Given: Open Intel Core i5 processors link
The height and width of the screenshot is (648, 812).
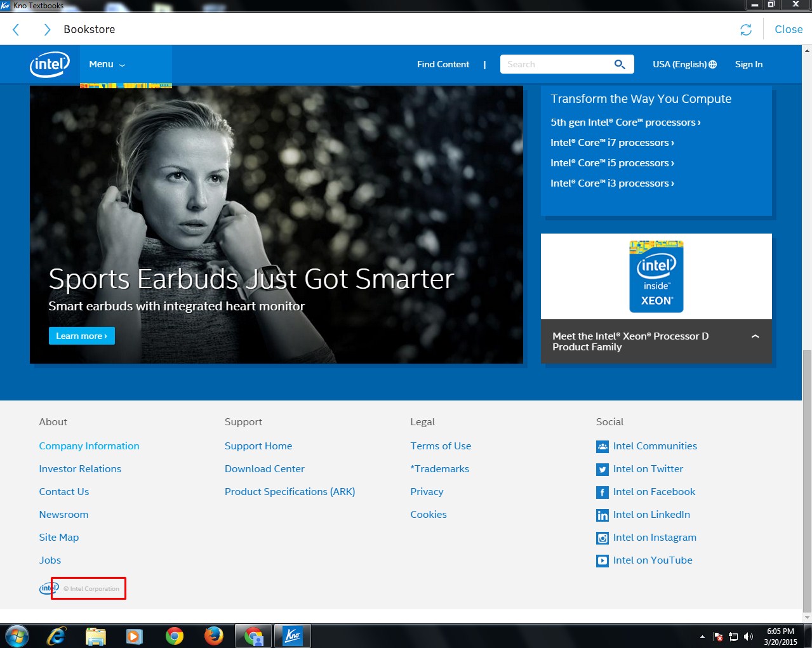Looking at the screenshot, I should tap(612, 163).
